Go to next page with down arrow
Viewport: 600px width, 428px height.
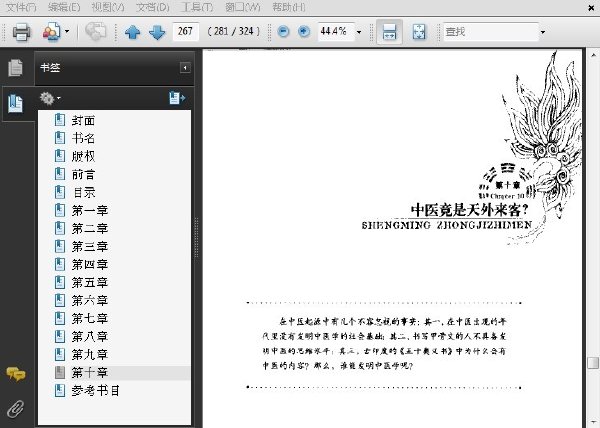(157, 32)
